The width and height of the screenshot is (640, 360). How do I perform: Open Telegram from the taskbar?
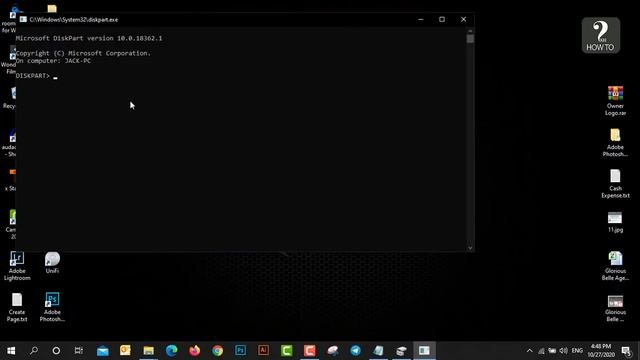[356, 351]
